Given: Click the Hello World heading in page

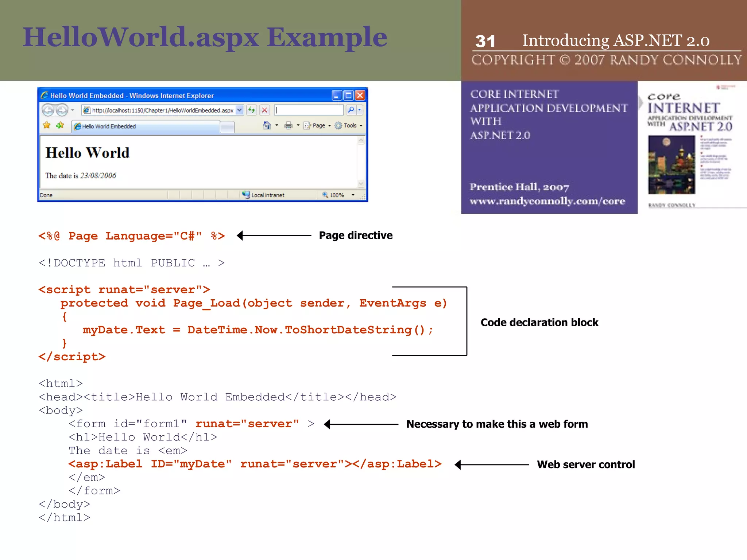Looking at the screenshot, I should tap(88, 153).
